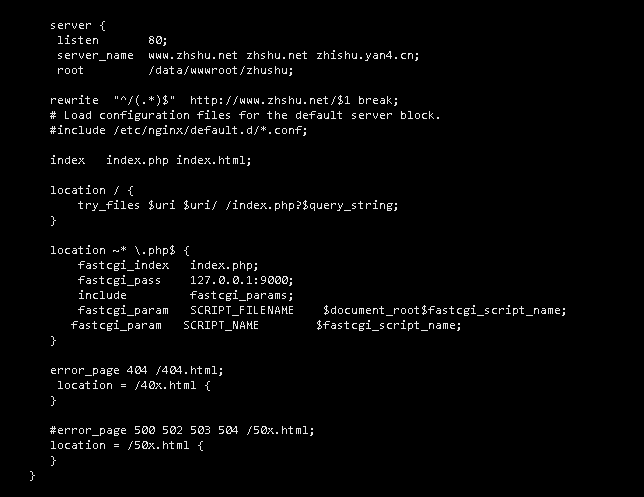Click the root path "/data/wwwroot/zhushu;"
Screen dimensions: 644x497
[221, 71]
